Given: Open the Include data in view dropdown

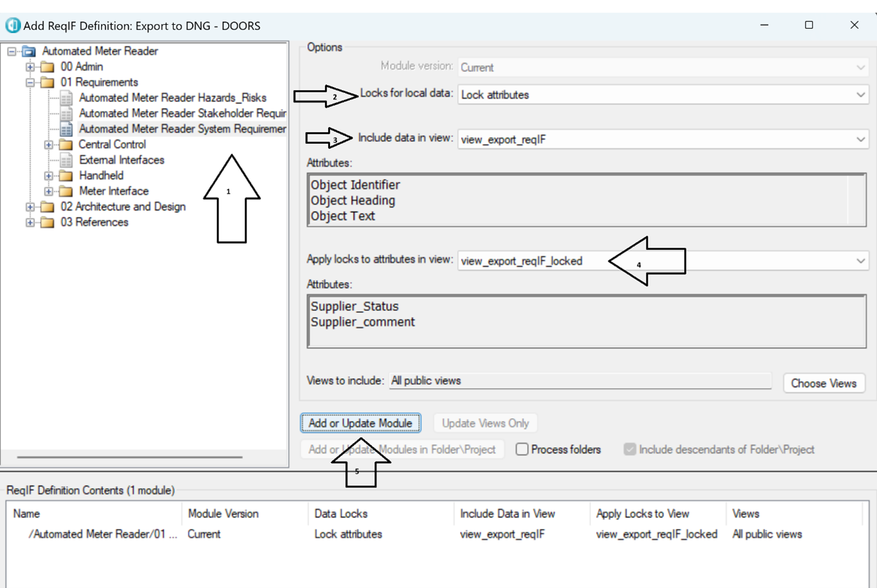Looking at the screenshot, I should coord(662,139).
